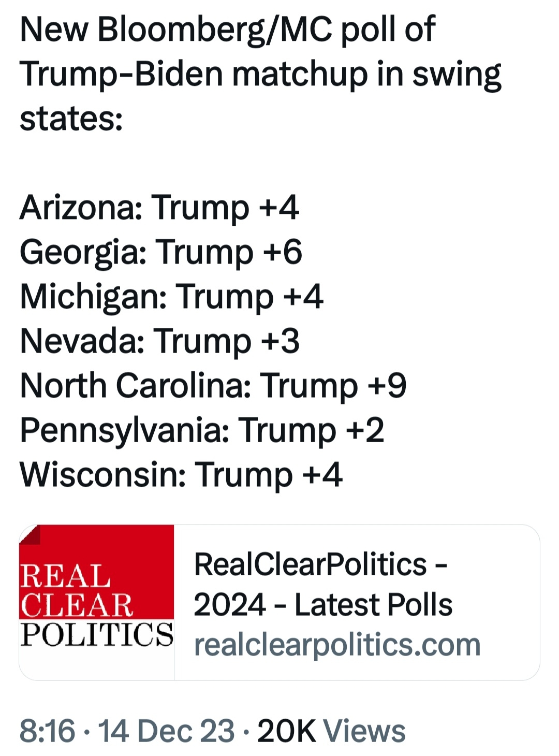Select the 14 Dec 23 date
Viewport: 559px width, 756px height.
[x=166, y=731]
